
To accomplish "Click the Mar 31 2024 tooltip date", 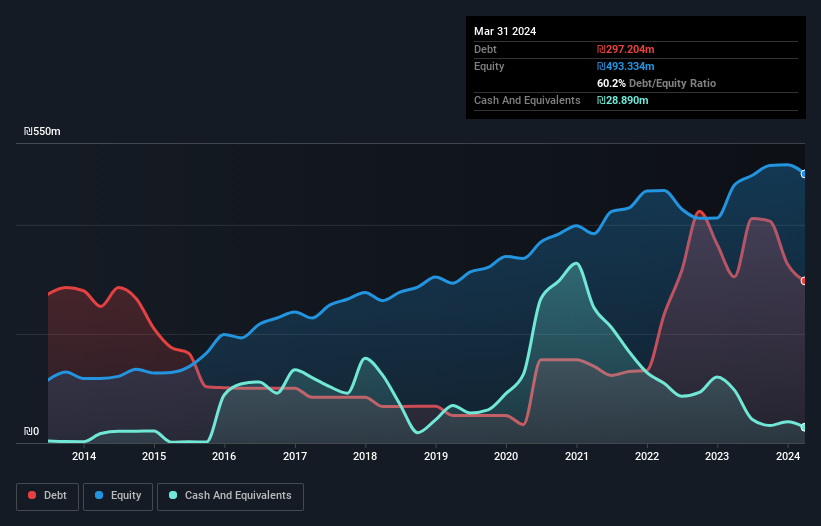I will point(505,31).
